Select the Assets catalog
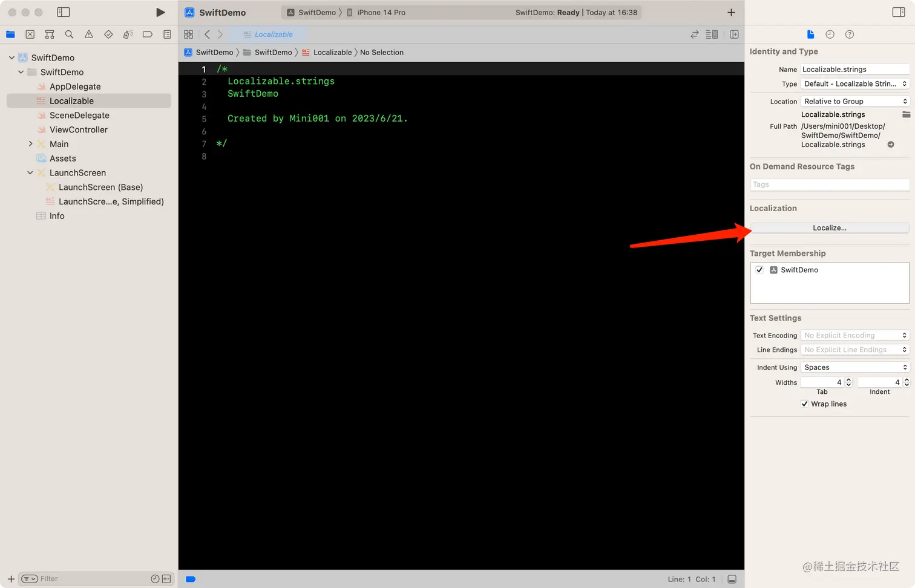915x588 pixels. [x=63, y=158]
